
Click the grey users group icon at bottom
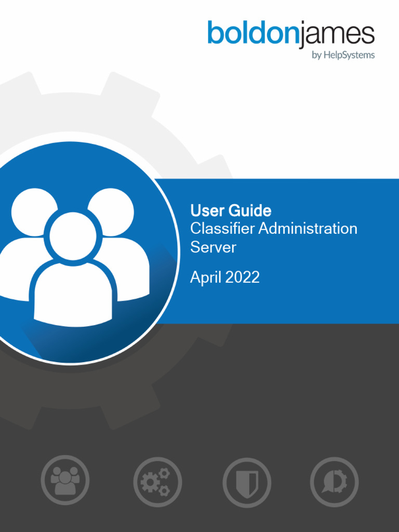coord(65,480)
